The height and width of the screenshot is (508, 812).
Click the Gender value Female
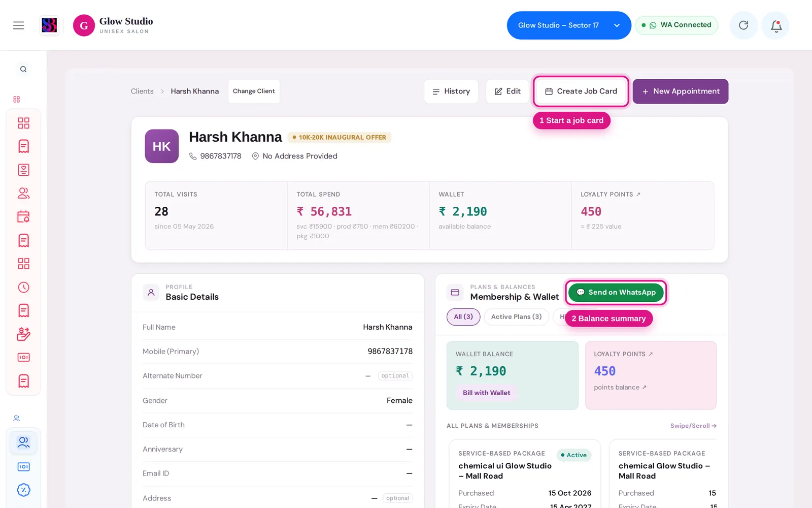click(399, 400)
